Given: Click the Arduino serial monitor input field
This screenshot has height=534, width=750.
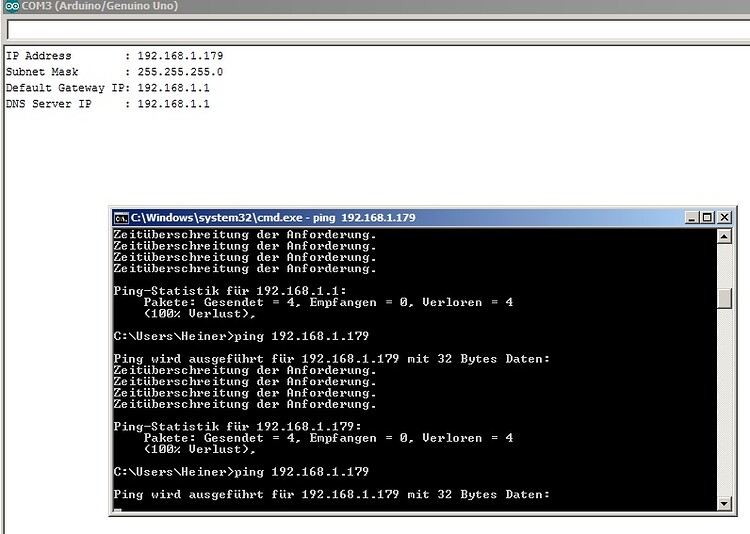Looking at the screenshot, I should pos(378,30).
